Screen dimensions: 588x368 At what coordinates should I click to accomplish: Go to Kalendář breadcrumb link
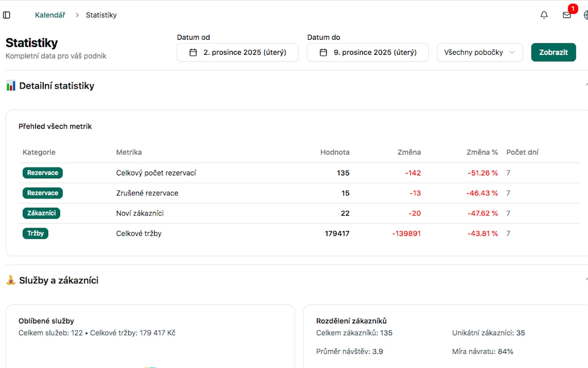(50, 15)
